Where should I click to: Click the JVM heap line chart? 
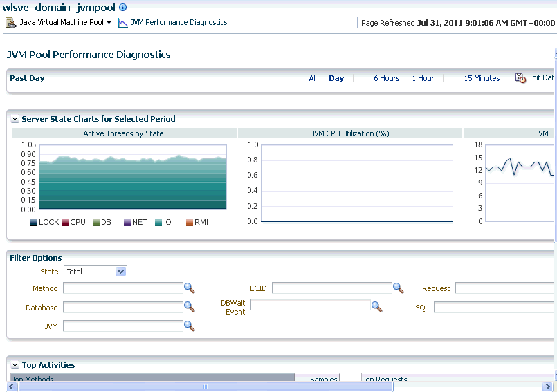click(520, 183)
